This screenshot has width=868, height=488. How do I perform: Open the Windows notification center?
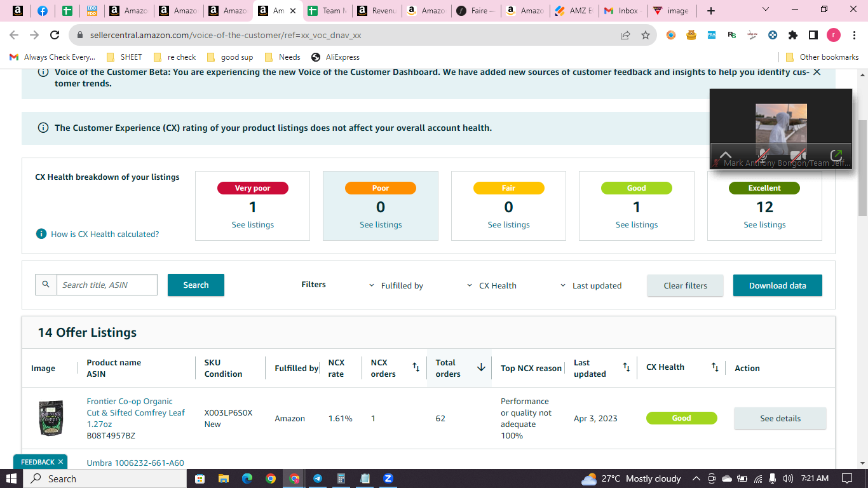point(846,478)
